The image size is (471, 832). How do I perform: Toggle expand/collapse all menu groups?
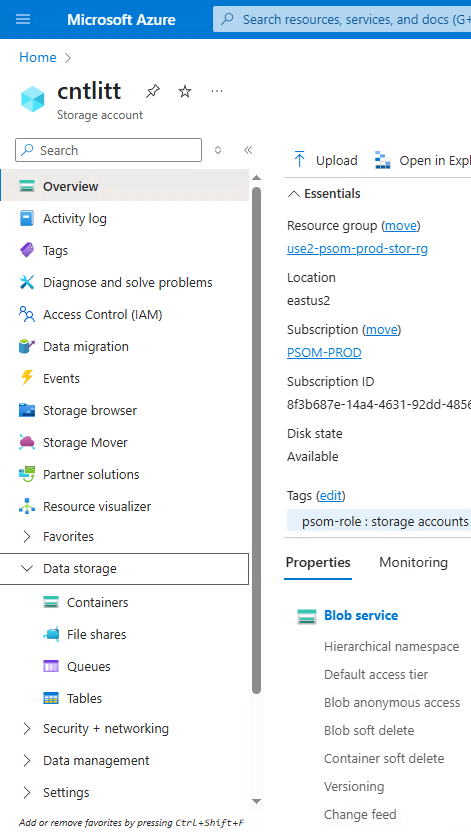[x=217, y=150]
